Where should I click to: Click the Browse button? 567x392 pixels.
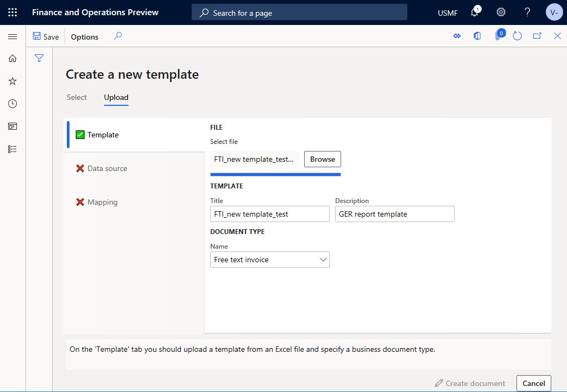323,159
